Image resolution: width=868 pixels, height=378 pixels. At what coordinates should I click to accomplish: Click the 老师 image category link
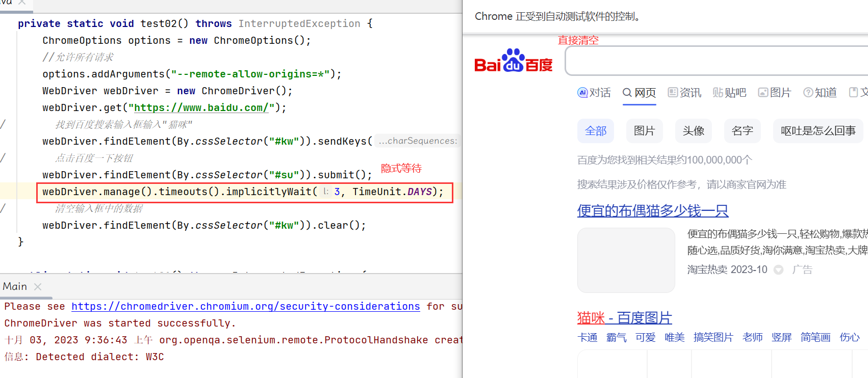753,337
